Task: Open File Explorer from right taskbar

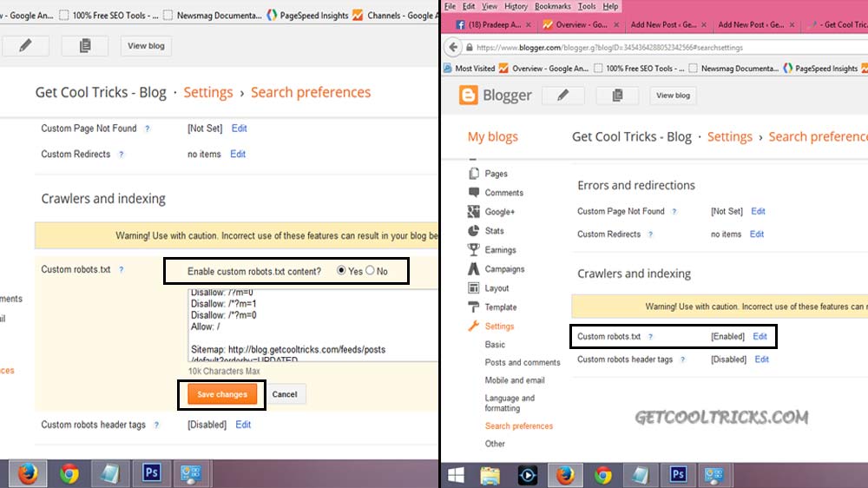Action: coord(490,475)
